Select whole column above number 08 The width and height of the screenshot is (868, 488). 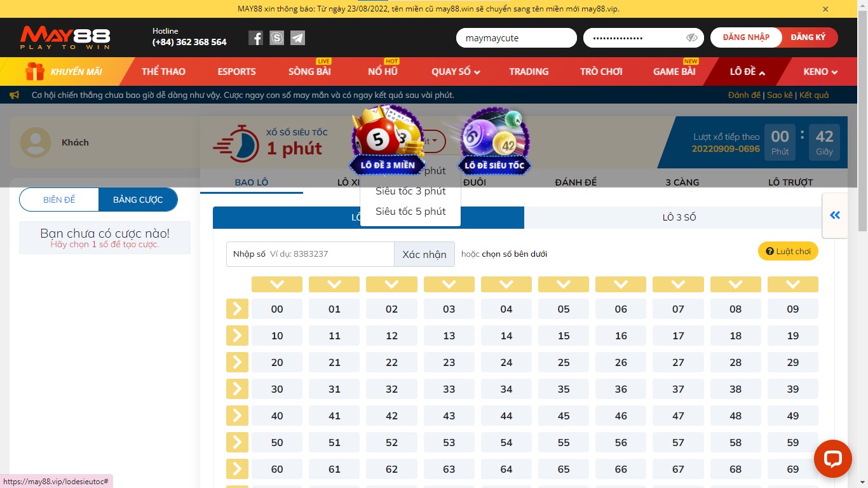click(x=736, y=284)
